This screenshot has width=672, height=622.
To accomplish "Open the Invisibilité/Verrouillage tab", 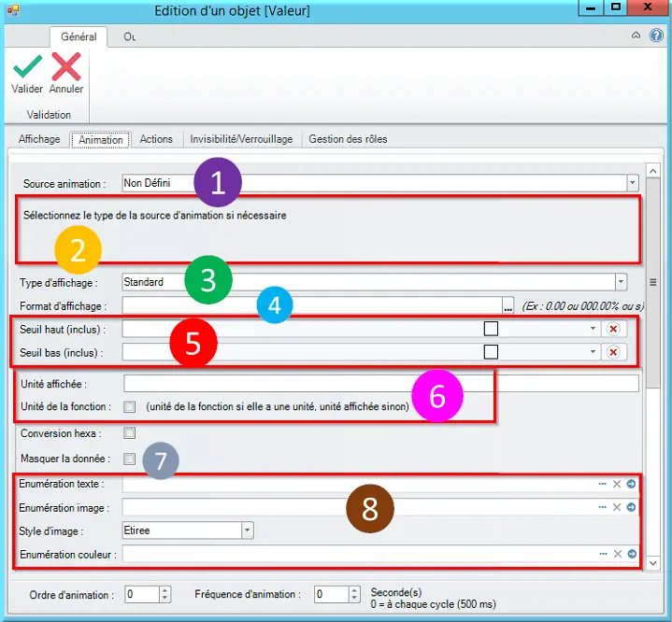I will [x=241, y=139].
